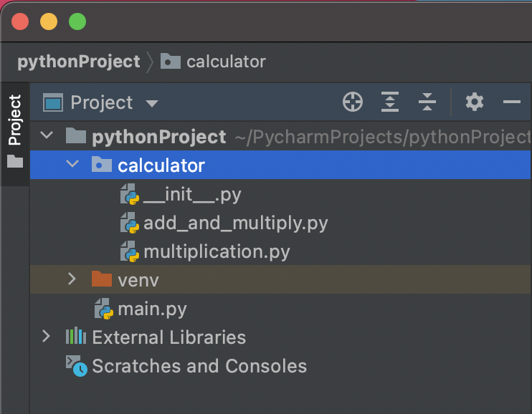Image resolution: width=532 pixels, height=414 pixels.
Task: Collapse the calculator package chevron
Action: click(72, 164)
